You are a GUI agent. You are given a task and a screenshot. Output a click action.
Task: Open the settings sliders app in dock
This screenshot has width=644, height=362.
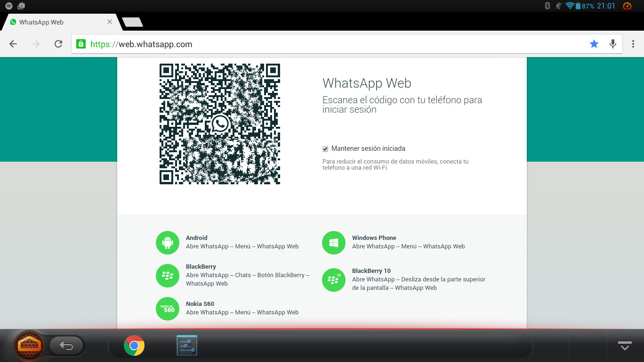187,346
